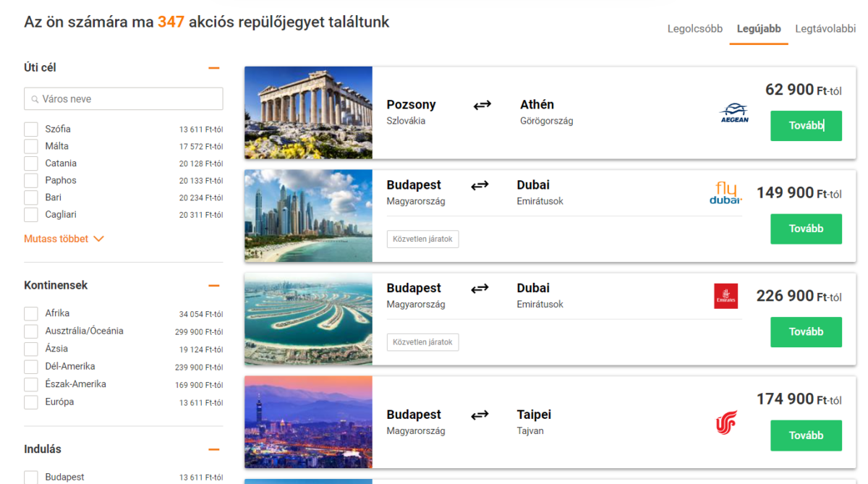Click the round-trip arrows on the flydubai Dubai card

coord(480,186)
